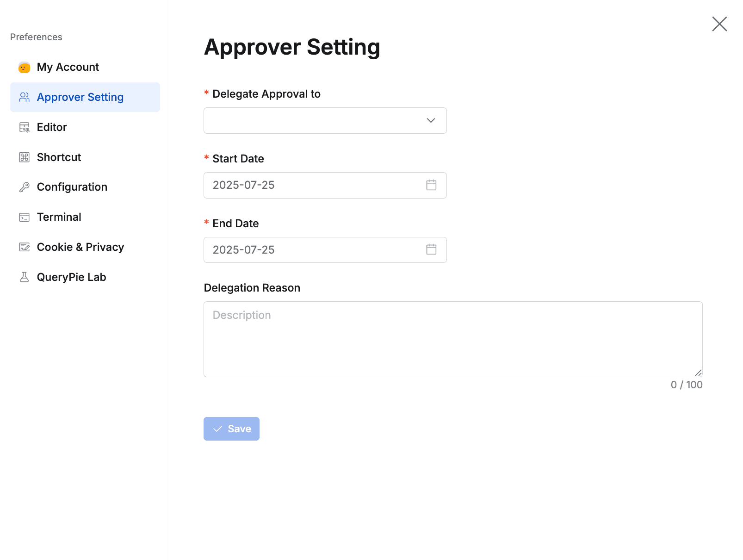Image resolution: width=743 pixels, height=560 pixels.
Task: Select the Editor SQL icon in sidebar
Action: [x=25, y=127]
